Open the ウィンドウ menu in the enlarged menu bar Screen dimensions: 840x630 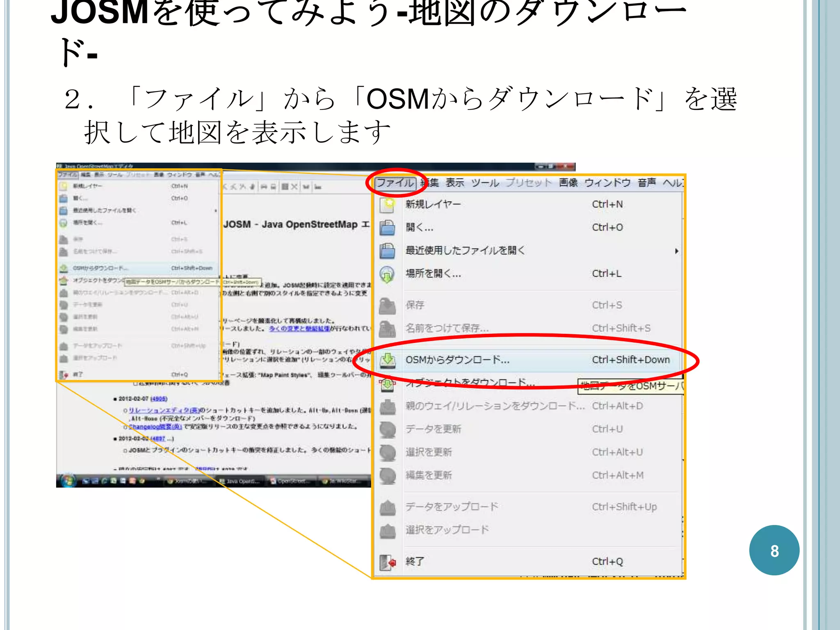coord(608,183)
